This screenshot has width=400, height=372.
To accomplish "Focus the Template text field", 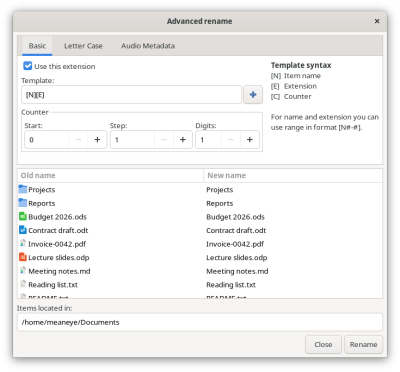I will coord(131,95).
